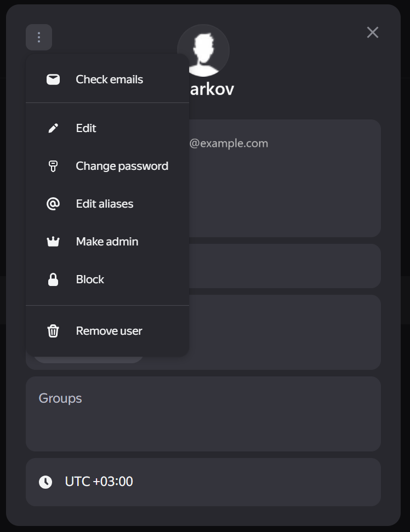Image resolution: width=410 pixels, height=532 pixels.
Task: Select the Edit menu option
Action: 86,128
